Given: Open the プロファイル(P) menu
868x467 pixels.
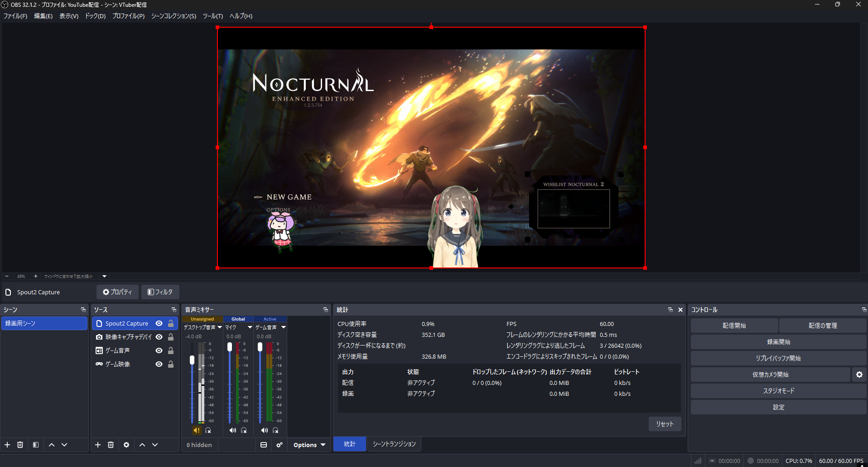Looking at the screenshot, I should pyautogui.click(x=128, y=16).
